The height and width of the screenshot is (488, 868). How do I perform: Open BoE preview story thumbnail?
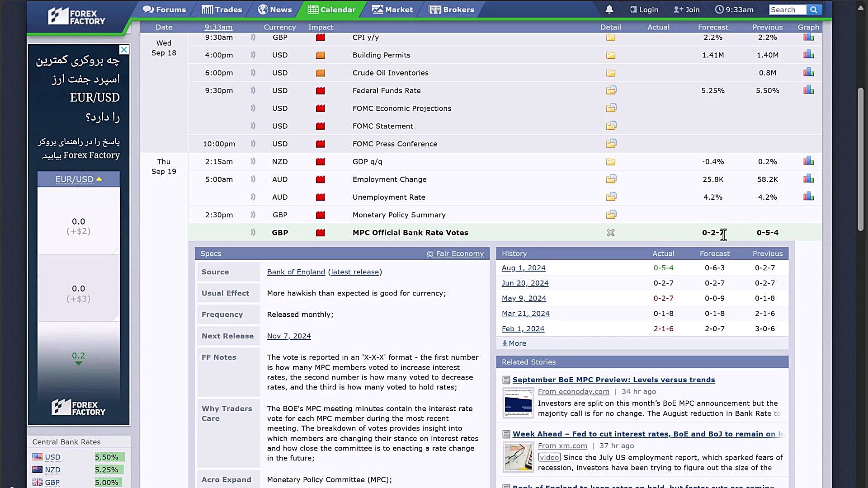(x=518, y=403)
